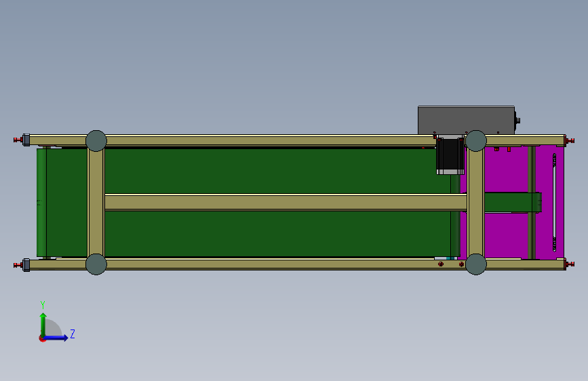This screenshot has width=588, height=381.
Task: Select the gray control box above the frame
Action: point(466,120)
